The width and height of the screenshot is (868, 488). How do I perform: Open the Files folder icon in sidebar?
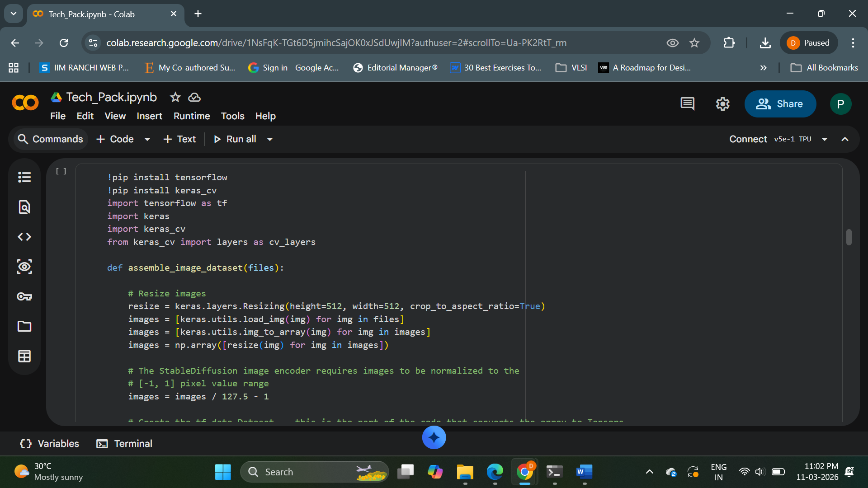point(24,326)
